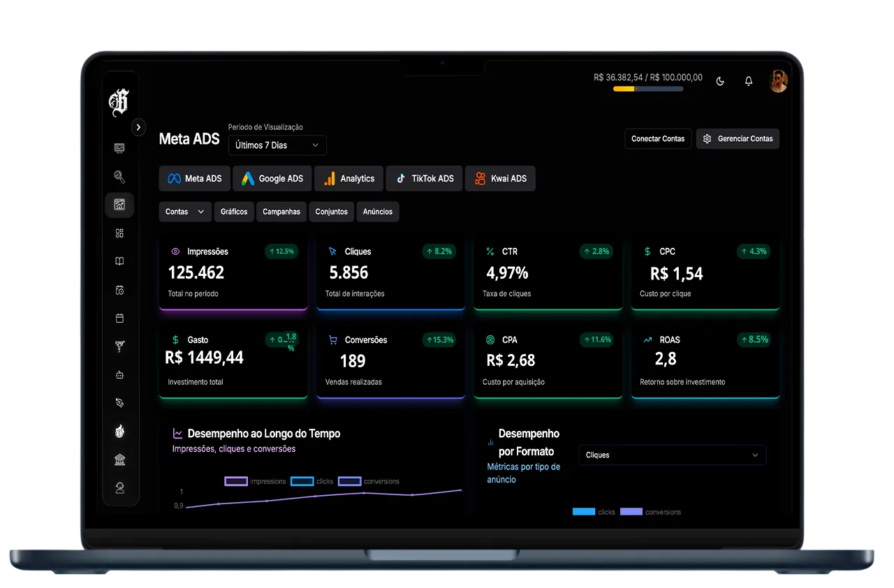Open the Cliques metric dropdown
Viewport: 894px width, 588px height.
pyautogui.click(x=672, y=455)
